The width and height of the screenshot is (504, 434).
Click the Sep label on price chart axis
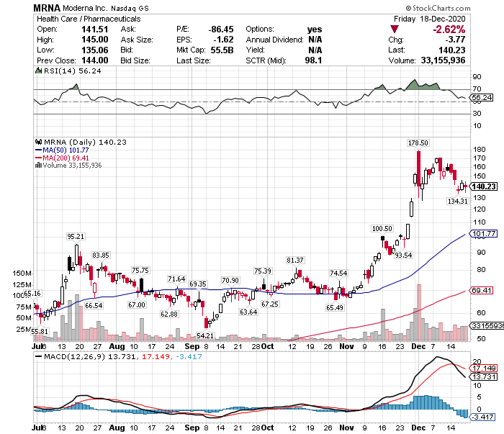(x=192, y=347)
